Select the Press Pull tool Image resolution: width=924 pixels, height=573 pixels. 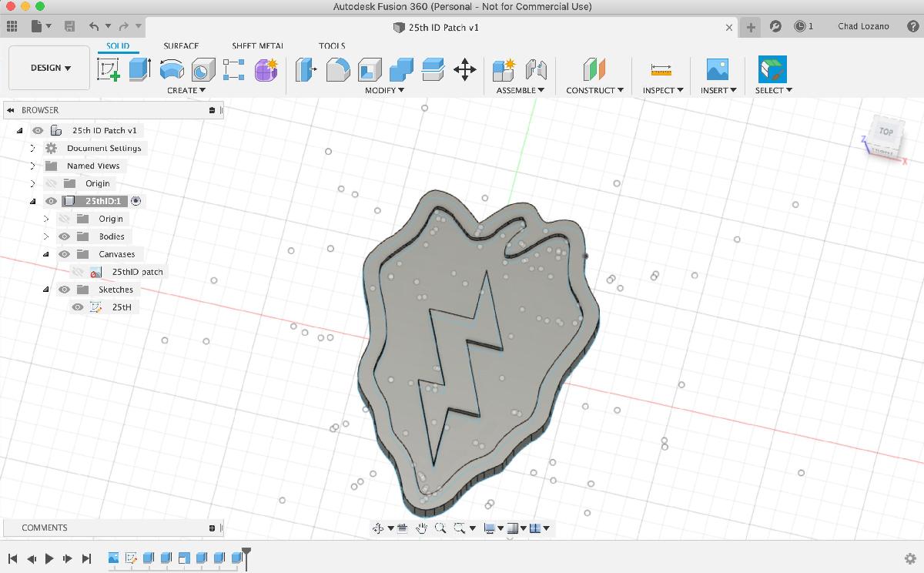point(307,70)
